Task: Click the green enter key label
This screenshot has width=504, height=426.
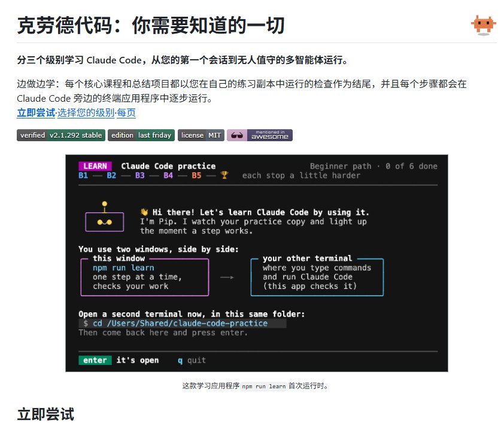Action: pyautogui.click(x=95, y=360)
